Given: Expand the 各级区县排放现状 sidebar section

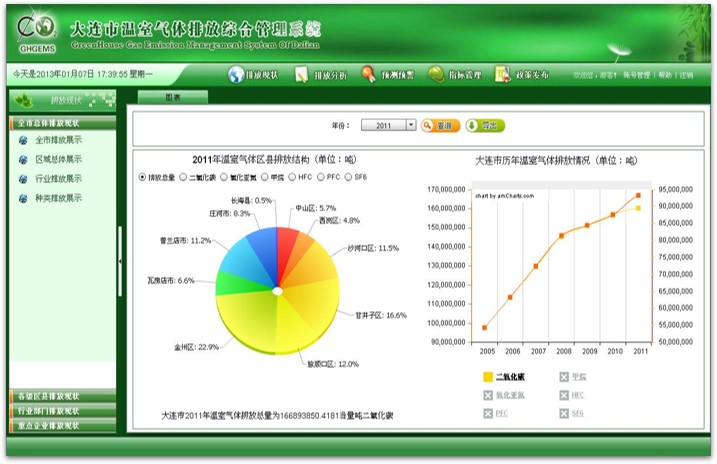Looking at the screenshot, I should (x=62, y=397).
